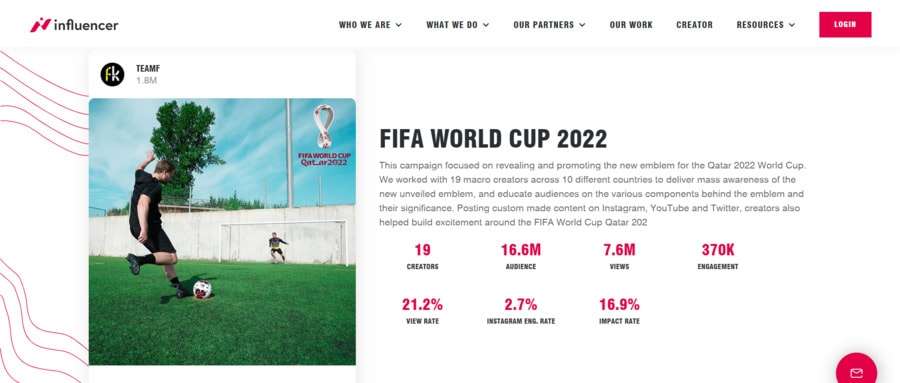Viewport: 900px width, 383px height.
Task: Select the TEAMF creator name
Action: tap(148, 68)
